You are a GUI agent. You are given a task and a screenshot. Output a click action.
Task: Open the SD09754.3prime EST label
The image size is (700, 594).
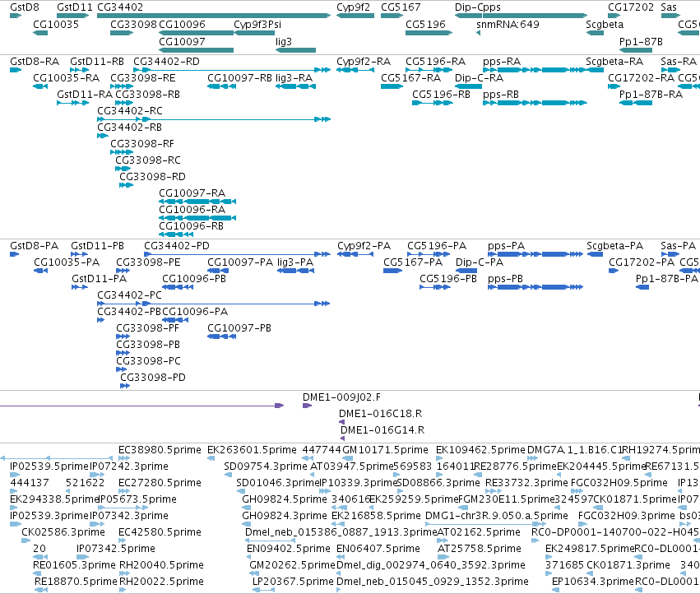click(266, 466)
